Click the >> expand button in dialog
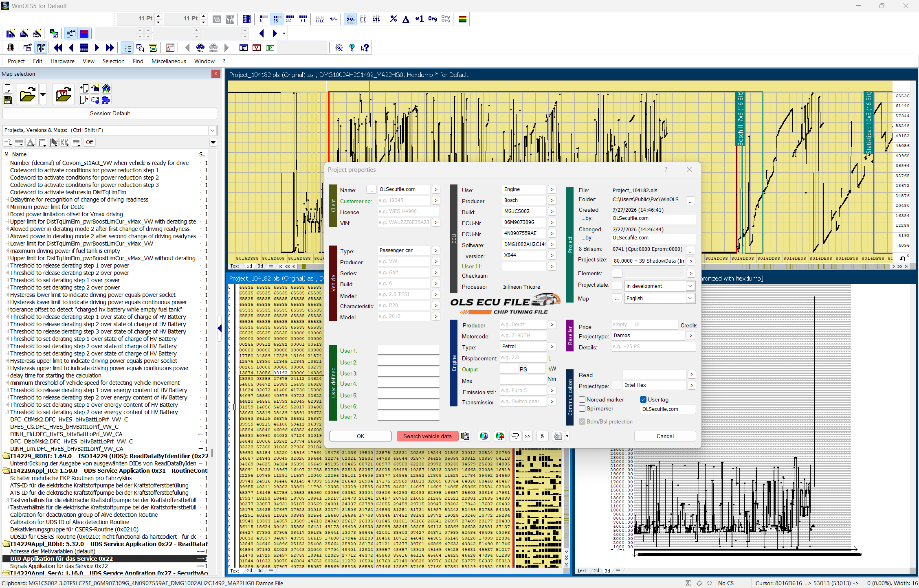Viewport: 919px width, 588px height. pos(528,436)
